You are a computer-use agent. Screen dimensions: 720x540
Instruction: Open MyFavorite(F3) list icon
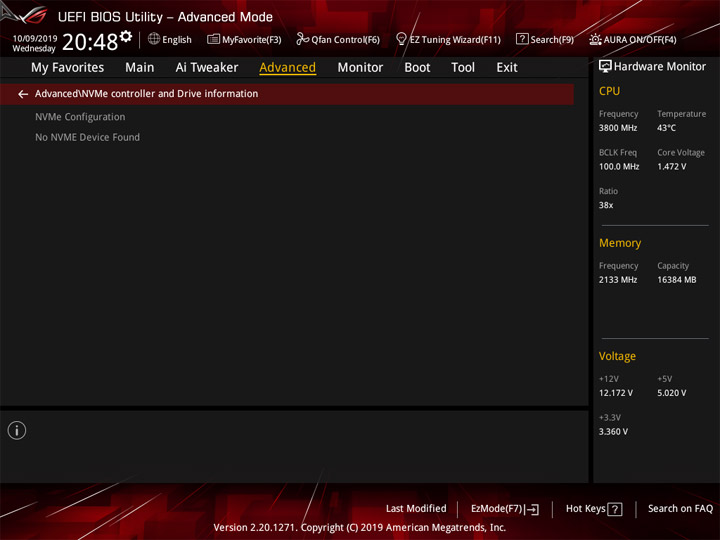coord(213,39)
